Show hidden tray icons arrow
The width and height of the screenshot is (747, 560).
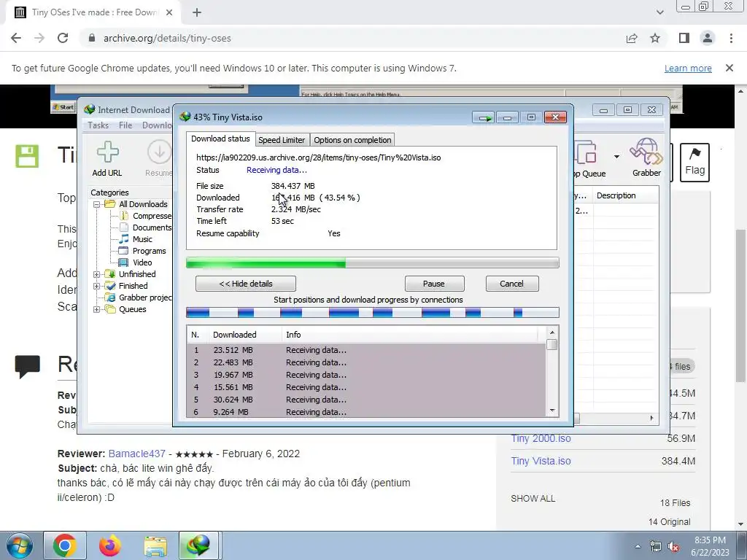(x=638, y=547)
